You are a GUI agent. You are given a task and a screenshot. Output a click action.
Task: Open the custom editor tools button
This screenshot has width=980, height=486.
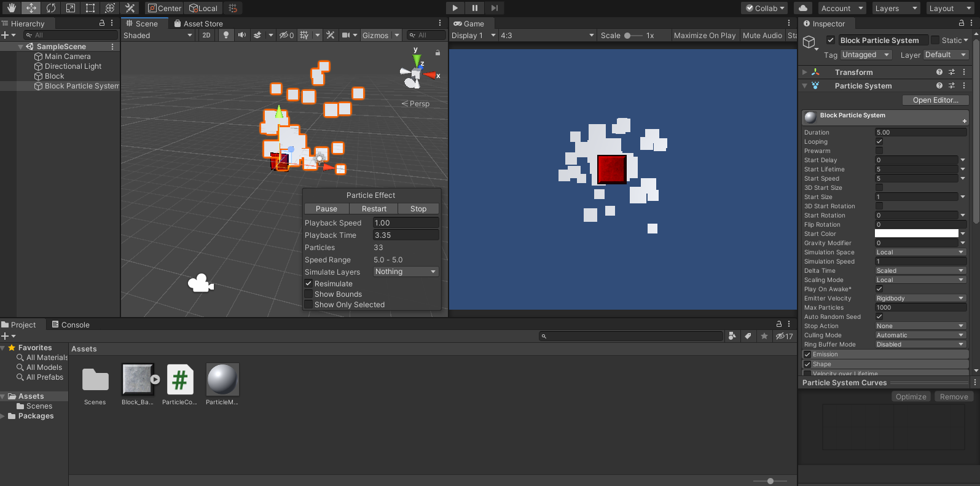130,8
